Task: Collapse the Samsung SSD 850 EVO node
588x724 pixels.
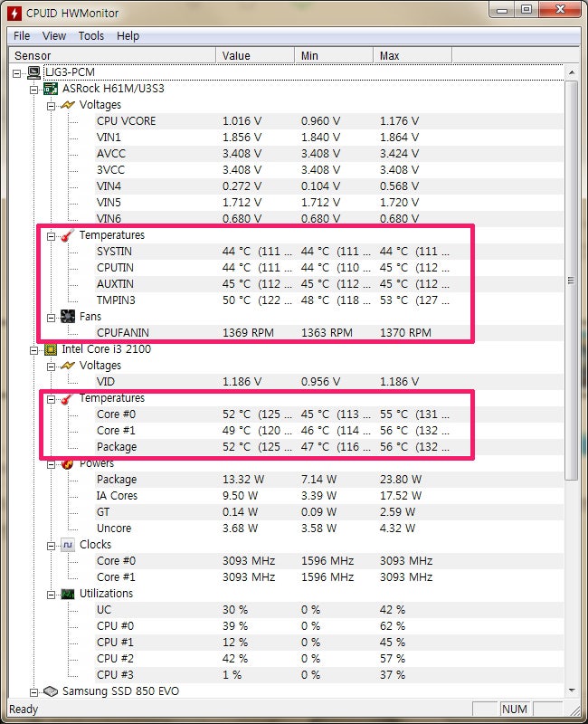Action: click(x=34, y=692)
